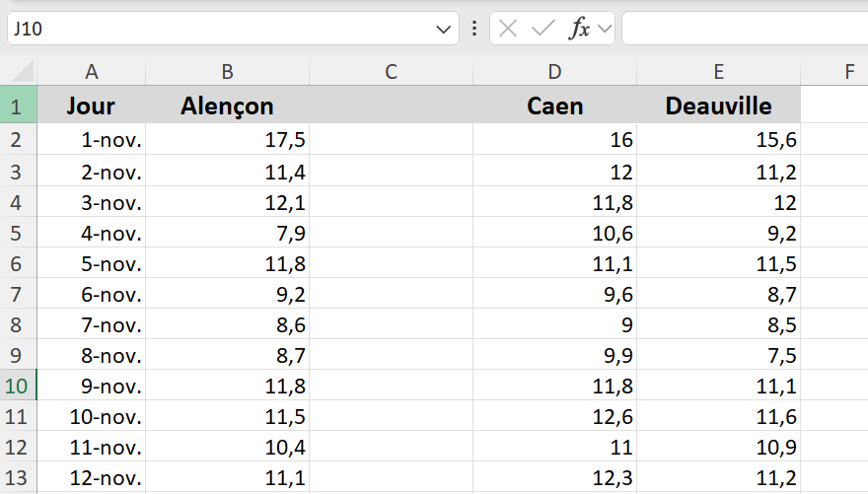Click the three-dot Name Box resize handle

click(474, 29)
